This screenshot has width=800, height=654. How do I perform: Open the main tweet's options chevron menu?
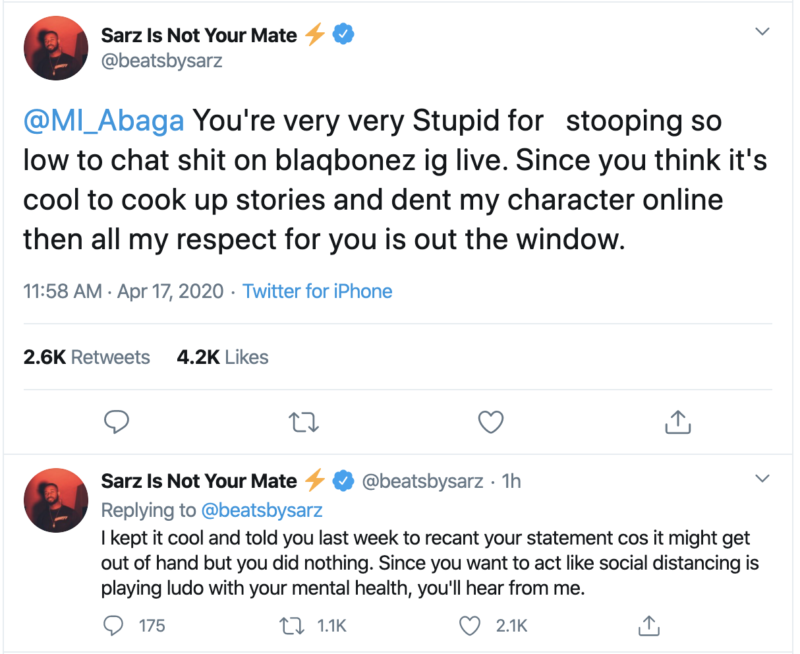pyautogui.click(x=763, y=32)
